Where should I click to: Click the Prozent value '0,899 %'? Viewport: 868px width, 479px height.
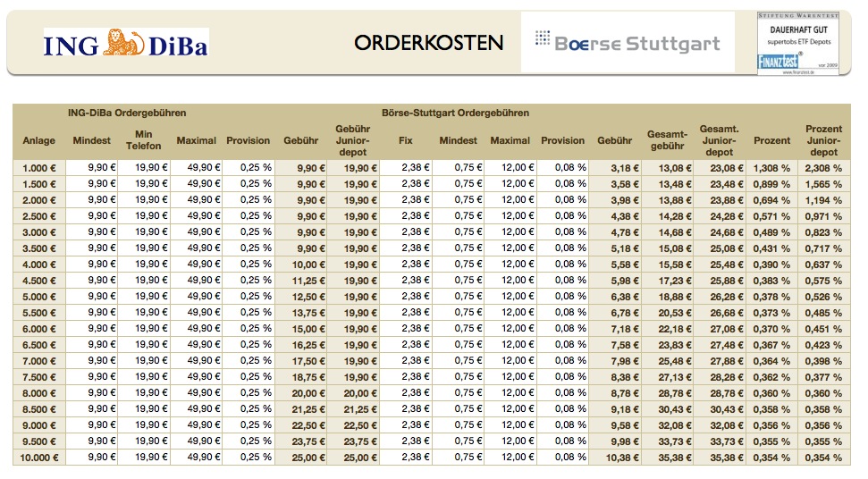[x=771, y=184]
